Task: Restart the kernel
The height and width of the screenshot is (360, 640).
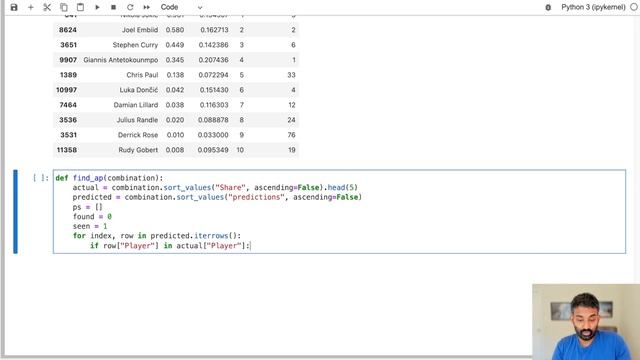Action: coord(130,7)
